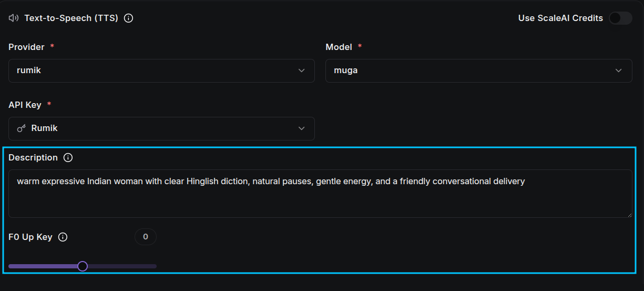Screen dimensions: 644x291
Task: Click inside the Description text area
Action: (320, 194)
